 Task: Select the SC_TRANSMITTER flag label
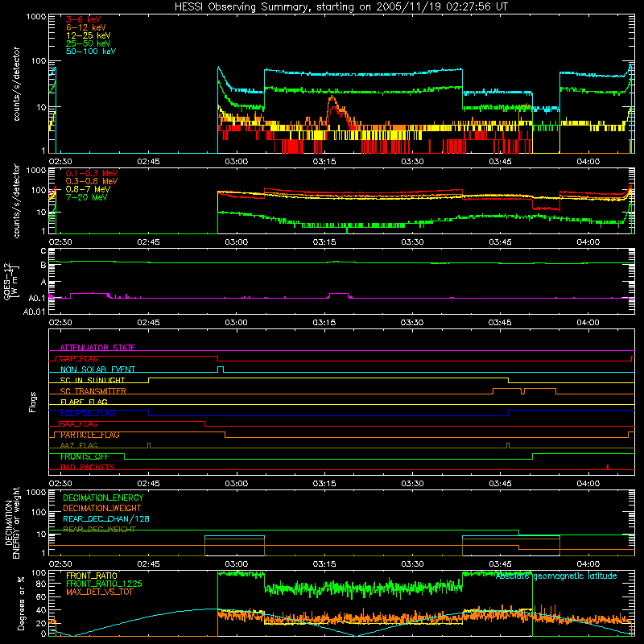click(93, 391)
